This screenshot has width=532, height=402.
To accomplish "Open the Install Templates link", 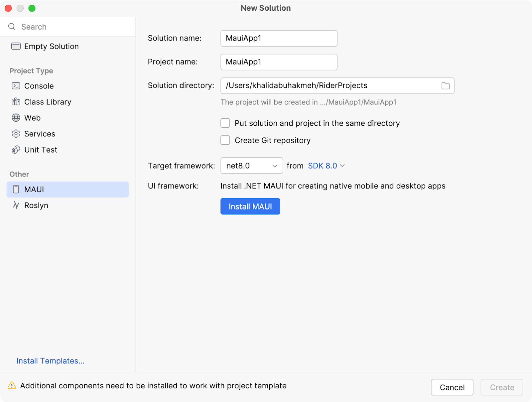I will click(50, 361).
